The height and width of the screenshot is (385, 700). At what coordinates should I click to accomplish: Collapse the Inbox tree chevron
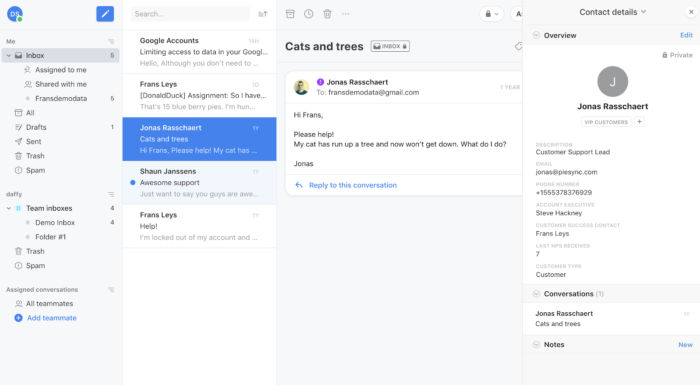[8, 55]
